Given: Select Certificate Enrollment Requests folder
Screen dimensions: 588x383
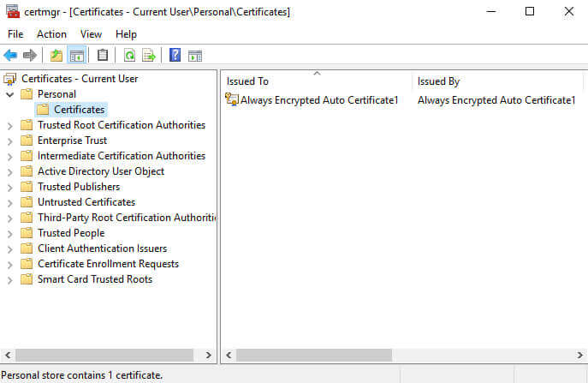Looking at the screenshot, I should [x=108, y=264].
